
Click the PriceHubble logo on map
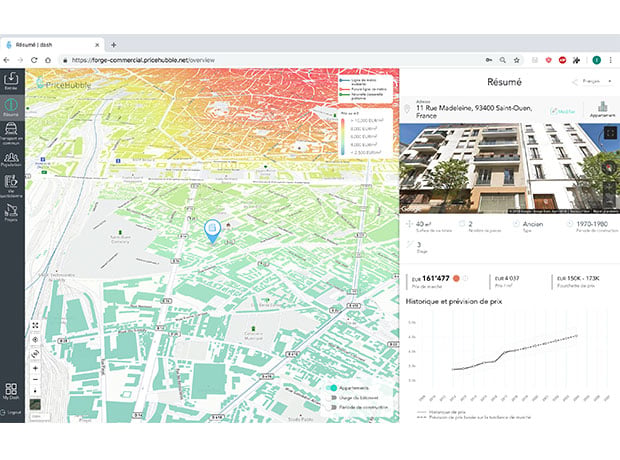[x=63, y=84]
